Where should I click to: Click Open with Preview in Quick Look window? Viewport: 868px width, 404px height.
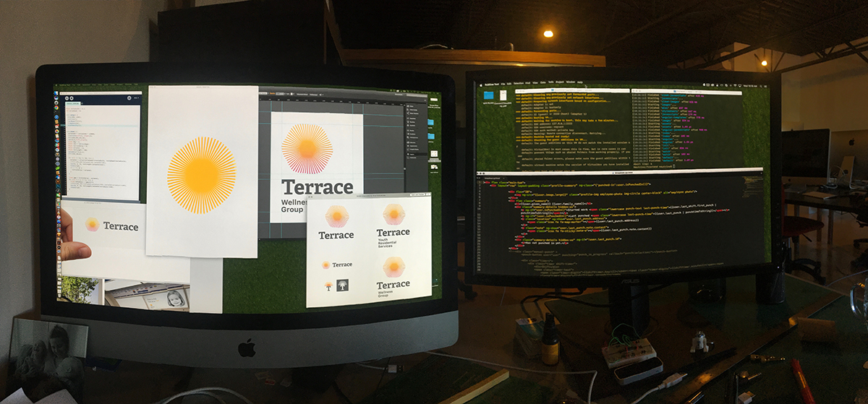tap(417, 194)
